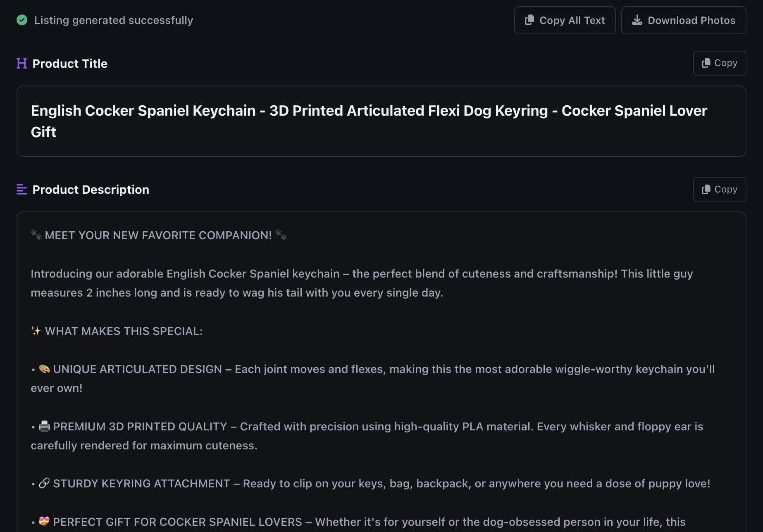This screenshot has width=763, height=532.
Task: Click the MEET YOUR NEW FAVORITE COMPANION line
Action: click(158, 235)
